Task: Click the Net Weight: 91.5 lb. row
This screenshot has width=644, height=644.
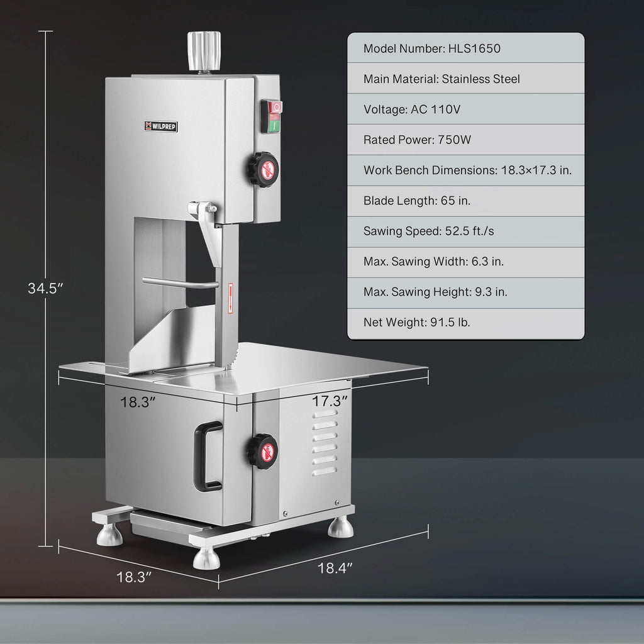Action: coord(465,323)
